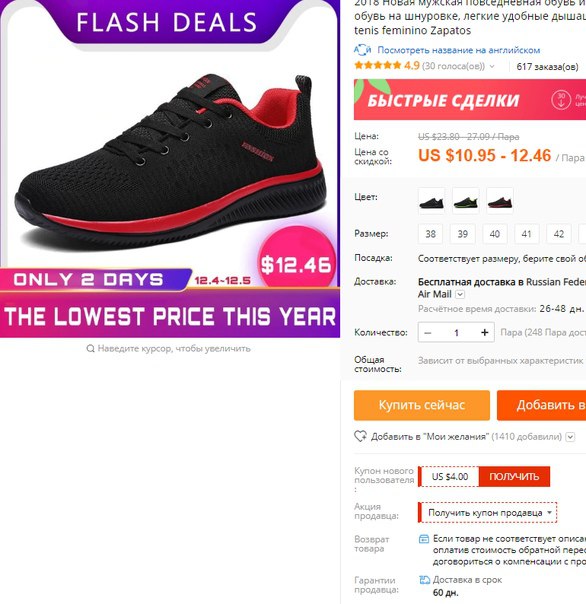Expand the rating votes dropdown arrow
586x604 pixels.
click(492, 66)
